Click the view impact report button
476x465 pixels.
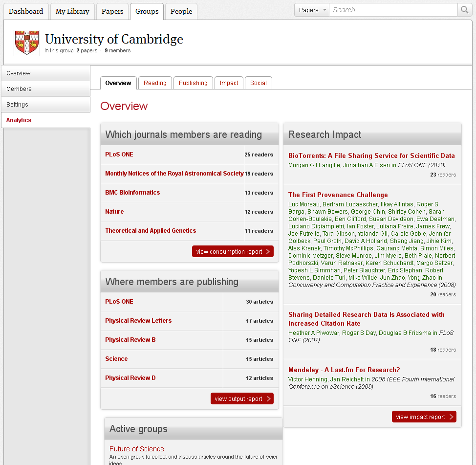pos(424,417)
